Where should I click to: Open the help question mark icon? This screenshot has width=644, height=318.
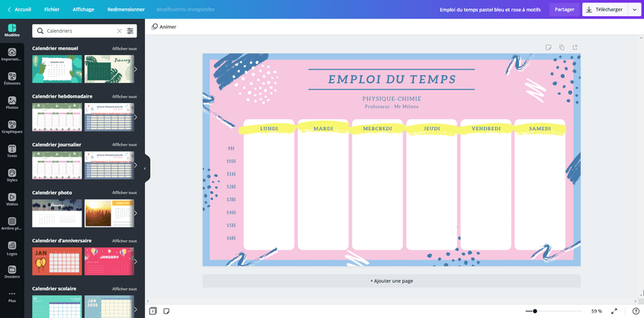(636, 311)
